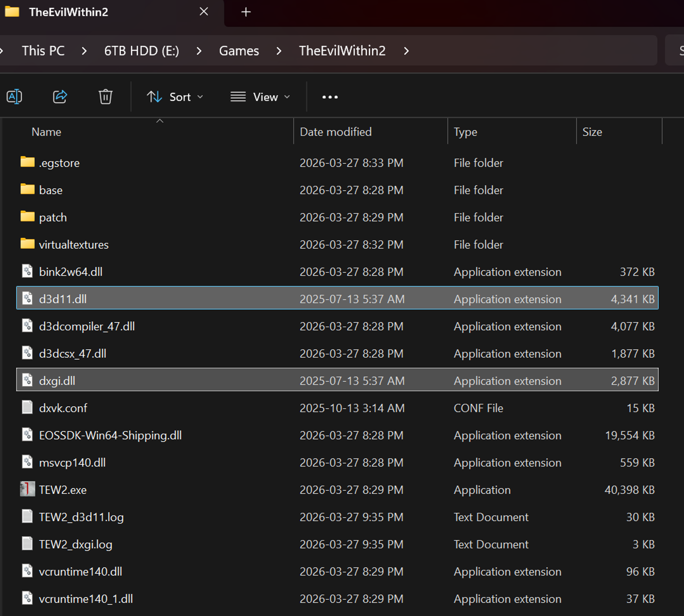Screen dimensions: 684x616
Task: Expand the chevron after 6TB HDD (E:)
Action: coord(199,51)
